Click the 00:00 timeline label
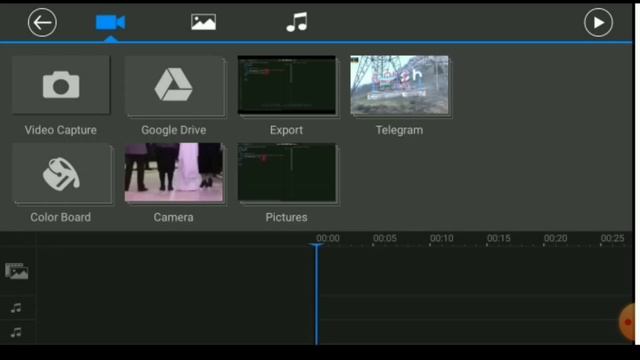640x360 pixels. click(x=328, y=238)
